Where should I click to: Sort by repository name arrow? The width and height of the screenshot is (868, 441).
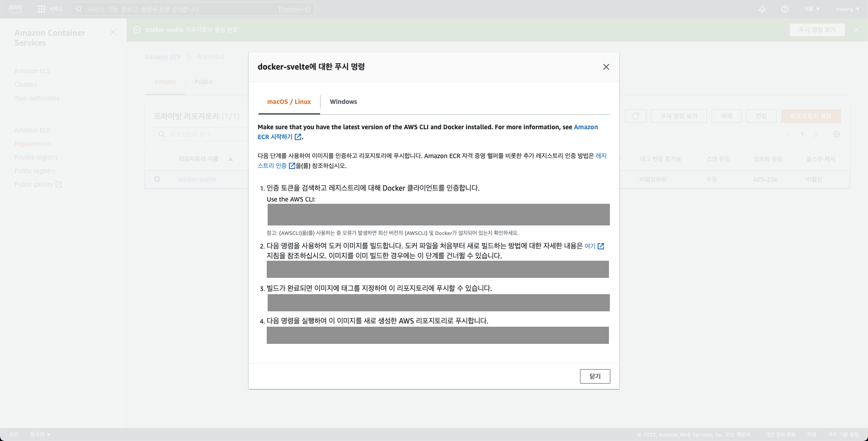231,159
